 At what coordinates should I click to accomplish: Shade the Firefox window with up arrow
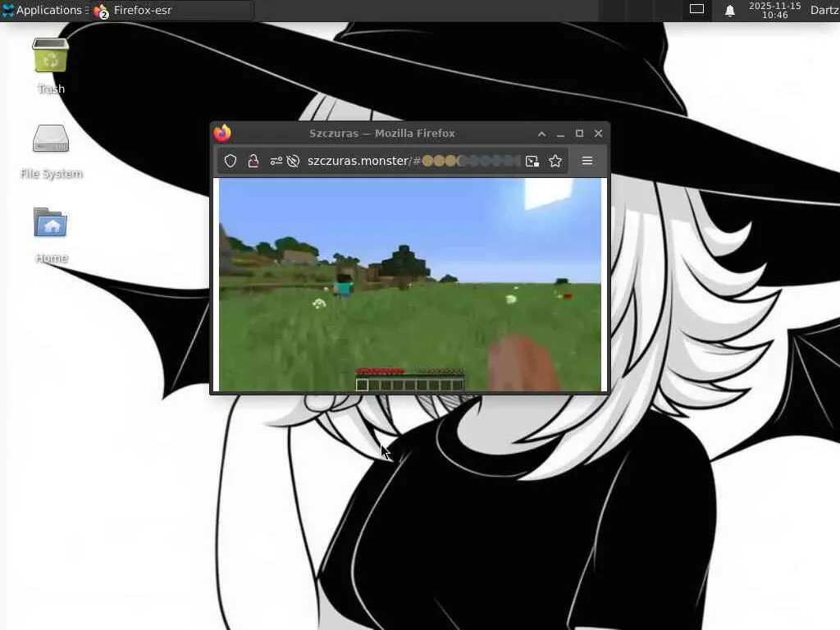point(542,134)
